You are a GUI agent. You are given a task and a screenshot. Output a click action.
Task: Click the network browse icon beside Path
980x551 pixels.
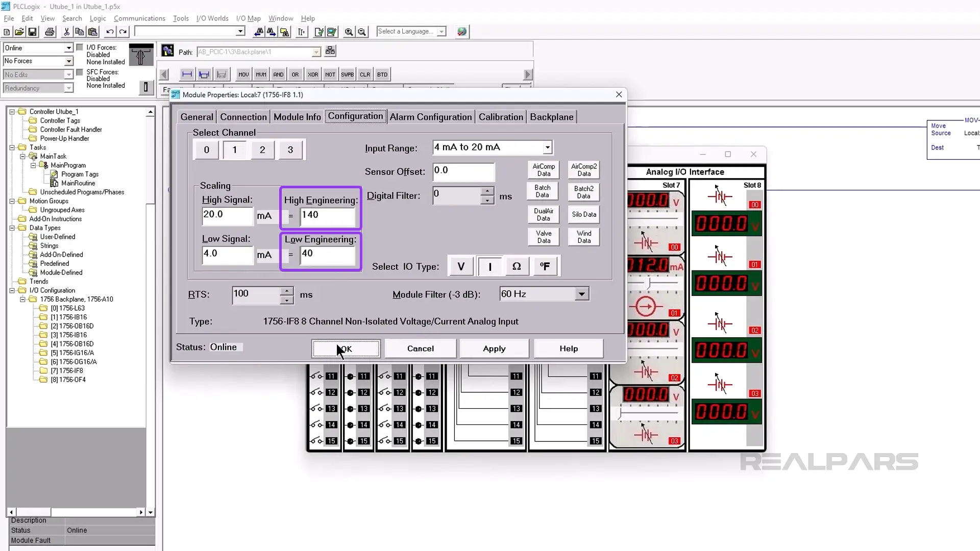(330, 51)
